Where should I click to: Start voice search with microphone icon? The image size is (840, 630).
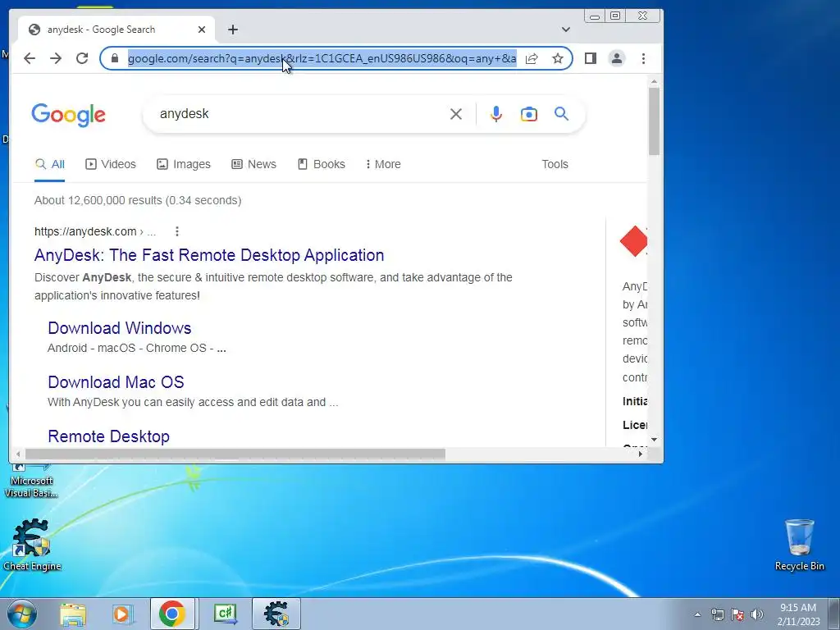496,114
